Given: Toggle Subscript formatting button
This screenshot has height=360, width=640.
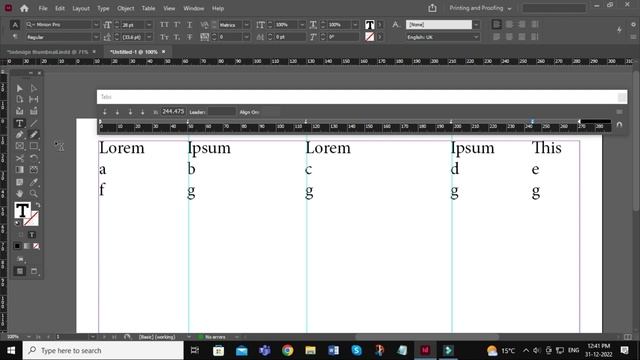Looking at the screenshot, I should point(177,37).
